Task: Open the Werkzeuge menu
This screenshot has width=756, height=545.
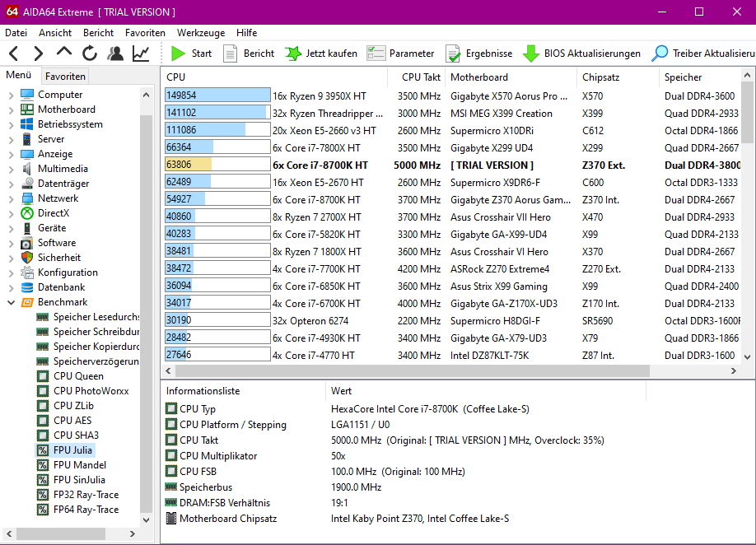Action: pos(201,33)
